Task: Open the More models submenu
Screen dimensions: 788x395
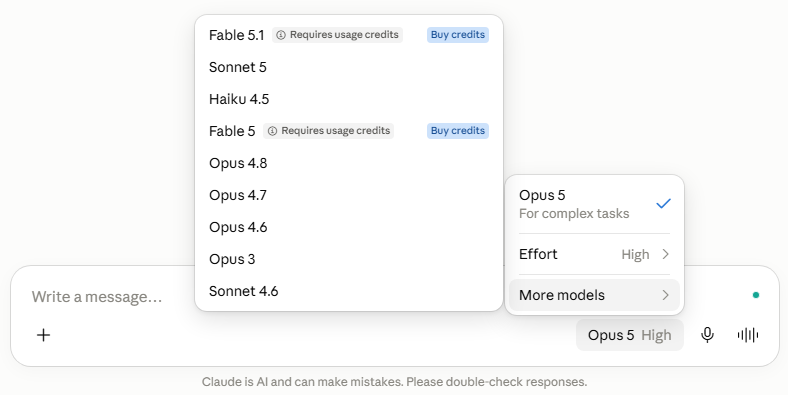Action: pyautogui.click(x=595, y=295)
